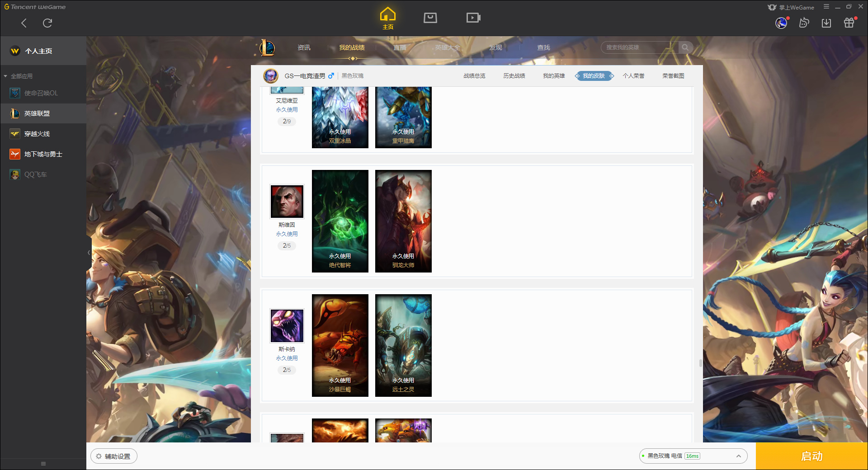Open 查找 navigation tab

tap(543, 47)
